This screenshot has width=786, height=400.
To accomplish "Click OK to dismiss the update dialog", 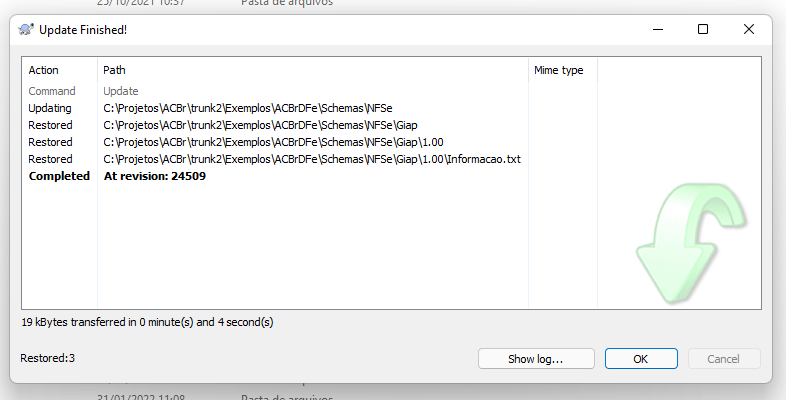I will (x=641, y=359).
